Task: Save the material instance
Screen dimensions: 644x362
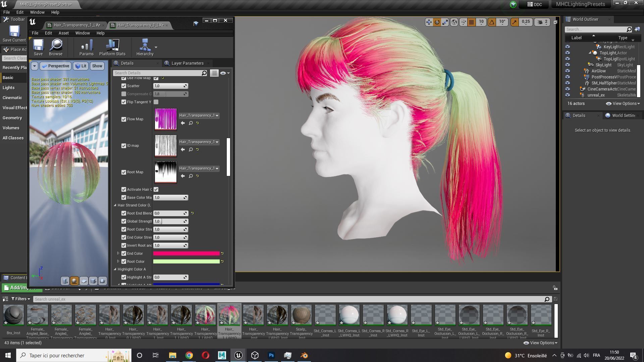Action: pos(38,47)
